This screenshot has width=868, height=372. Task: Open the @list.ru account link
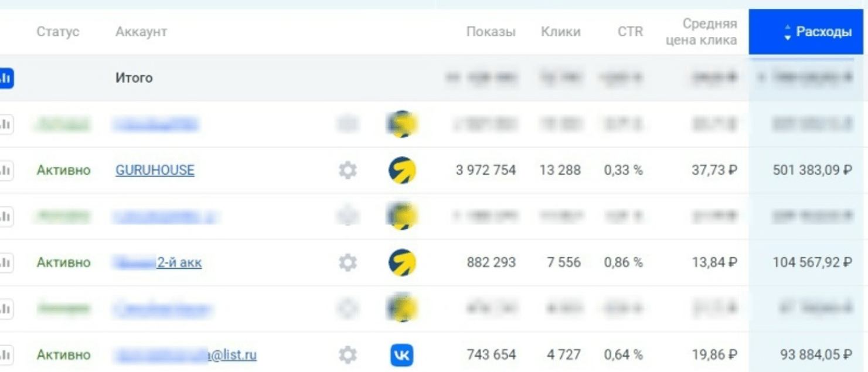[x=233, y=355]
